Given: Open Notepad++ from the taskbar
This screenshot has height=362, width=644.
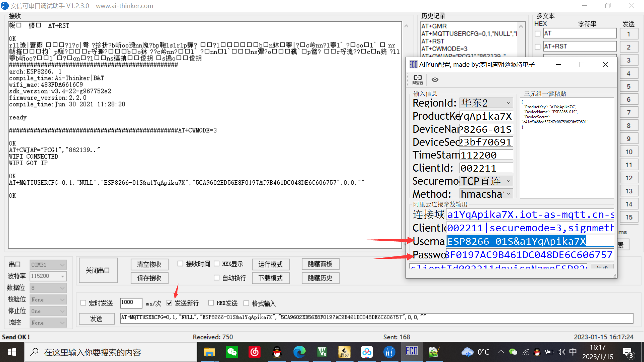Looking at the screenshot, I should tap(434, 352).
